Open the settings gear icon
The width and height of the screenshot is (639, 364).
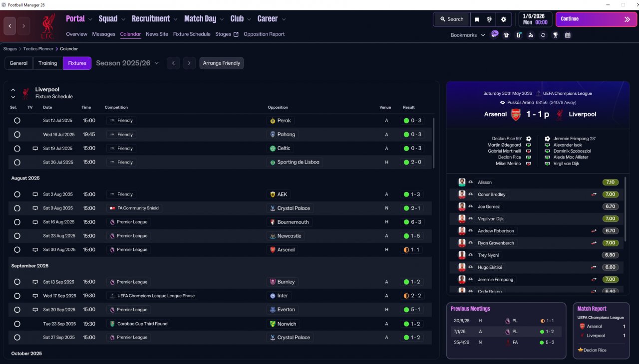(503, 19)
